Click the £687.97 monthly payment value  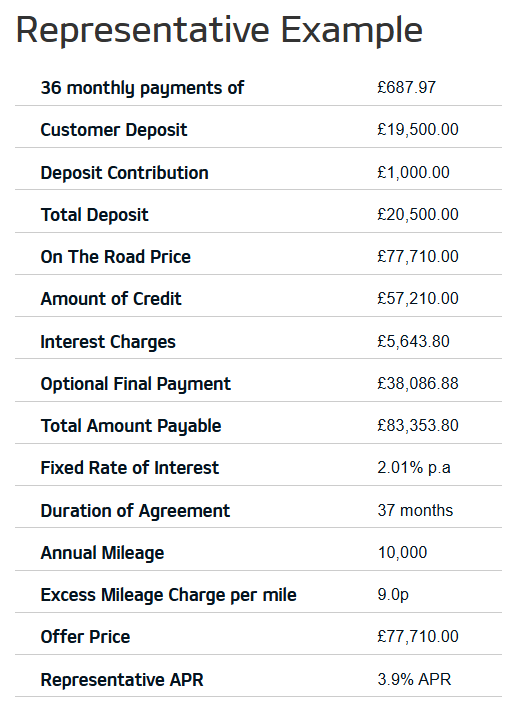(407, 87)
